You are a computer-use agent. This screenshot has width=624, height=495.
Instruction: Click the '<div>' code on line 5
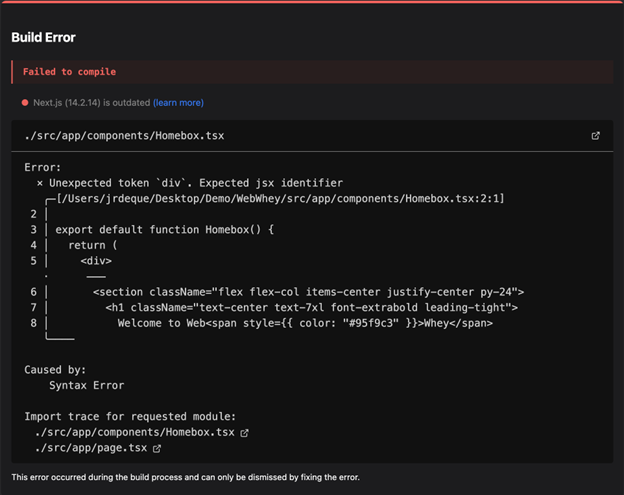click(96, 261)
